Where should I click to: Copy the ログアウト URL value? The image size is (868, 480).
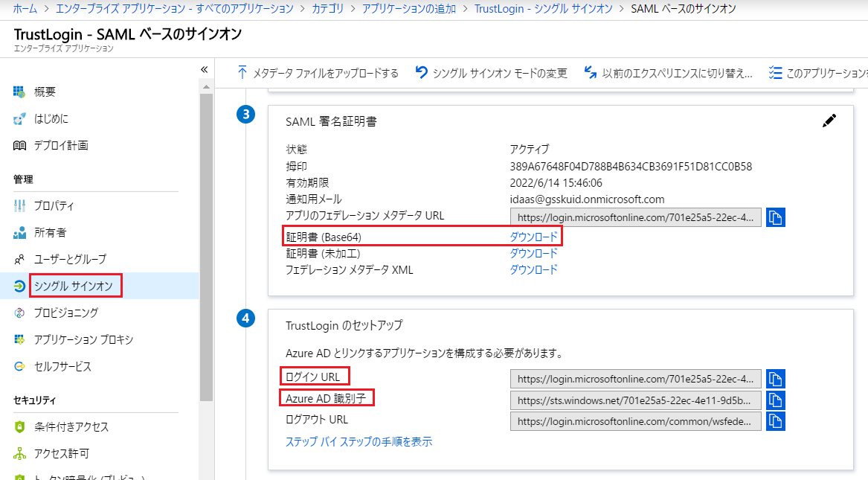click(x=776, y=421)
